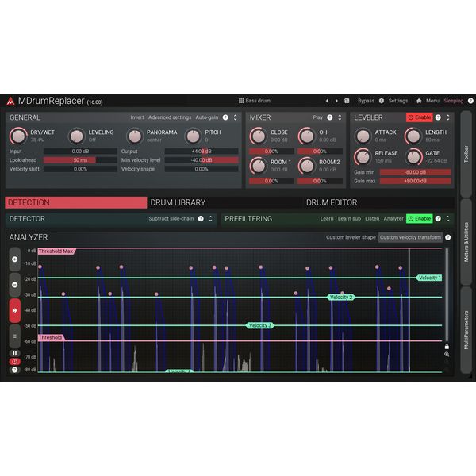Toggle the Leveler Enable button
Image resolution: width=476 pixels, height=476 pixels.
(419, 117)
